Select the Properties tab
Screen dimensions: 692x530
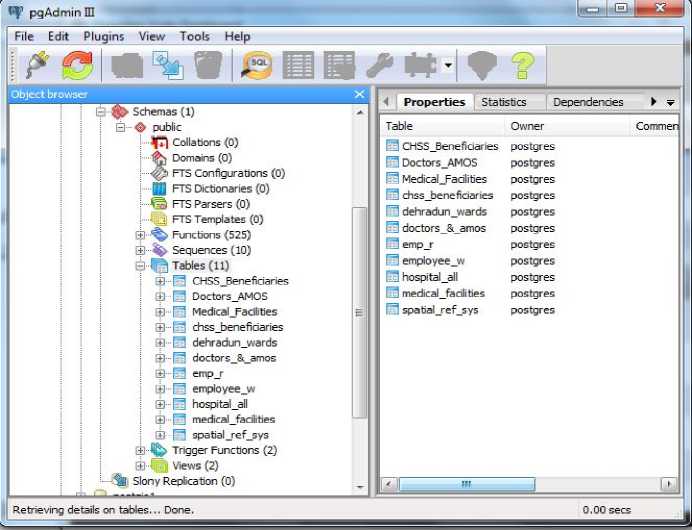(434, 102)
